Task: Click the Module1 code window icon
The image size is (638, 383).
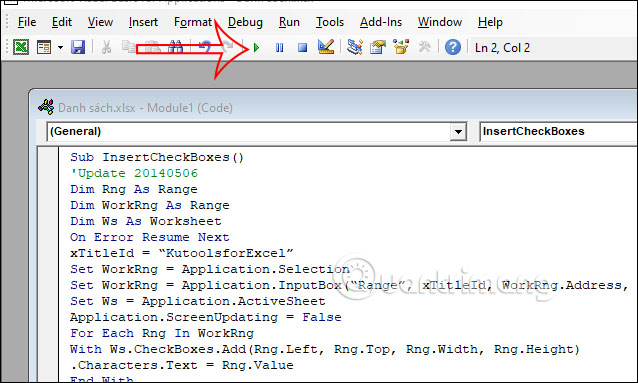Action: [x=46, y=107]
